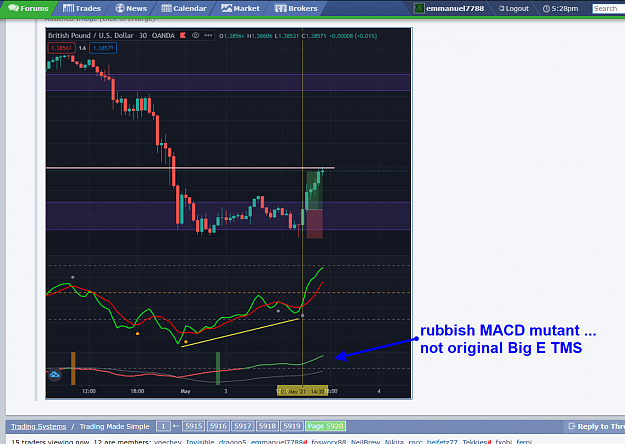Open member dragon5 profile link
This screenshot has width=625, height=444.
coord(232,441)
